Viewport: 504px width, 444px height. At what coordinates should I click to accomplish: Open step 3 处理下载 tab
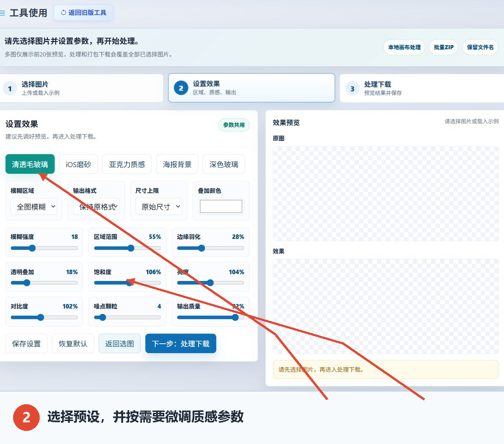point(422,88)
